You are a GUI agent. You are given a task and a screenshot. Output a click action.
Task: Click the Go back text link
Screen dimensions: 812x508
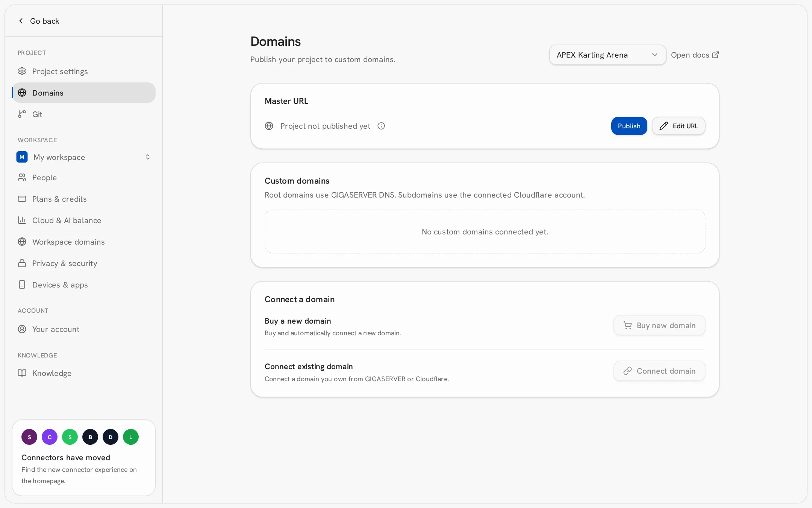(45, 21)
